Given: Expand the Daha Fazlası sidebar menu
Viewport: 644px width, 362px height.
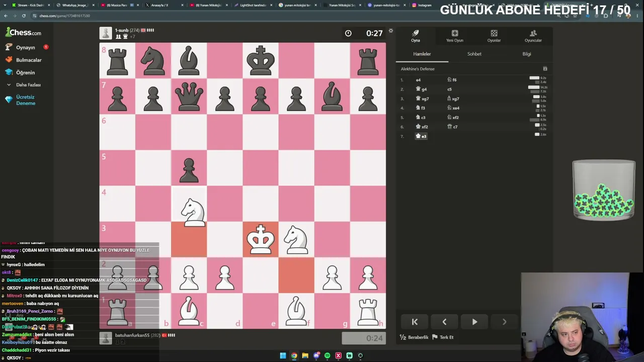Looking at the screenshot, I should (24, 85).
